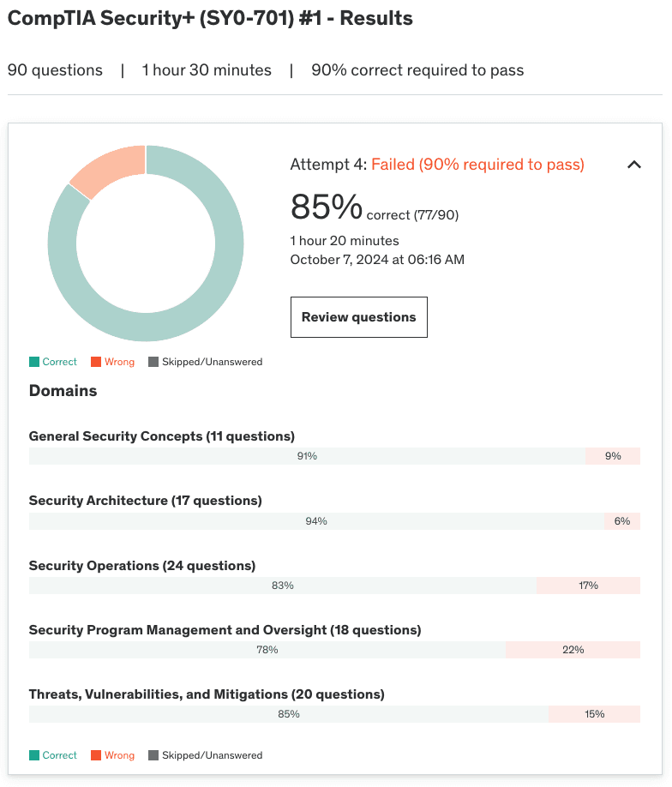The height and width of the screenshot is (787, 672).
Task: Click the 22% wrong bar for Program Management
Action: tap(573, 650)
